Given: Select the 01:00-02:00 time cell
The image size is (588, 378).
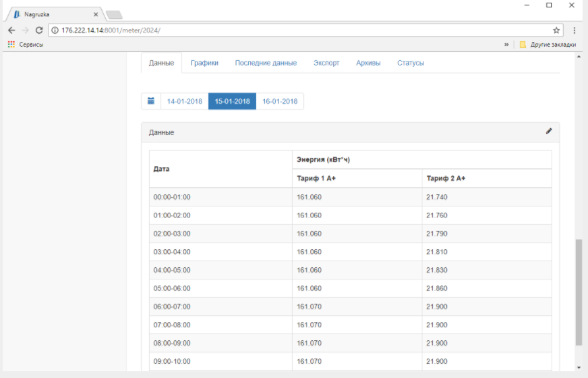Looking at the screenshot, I should point(221,215).
